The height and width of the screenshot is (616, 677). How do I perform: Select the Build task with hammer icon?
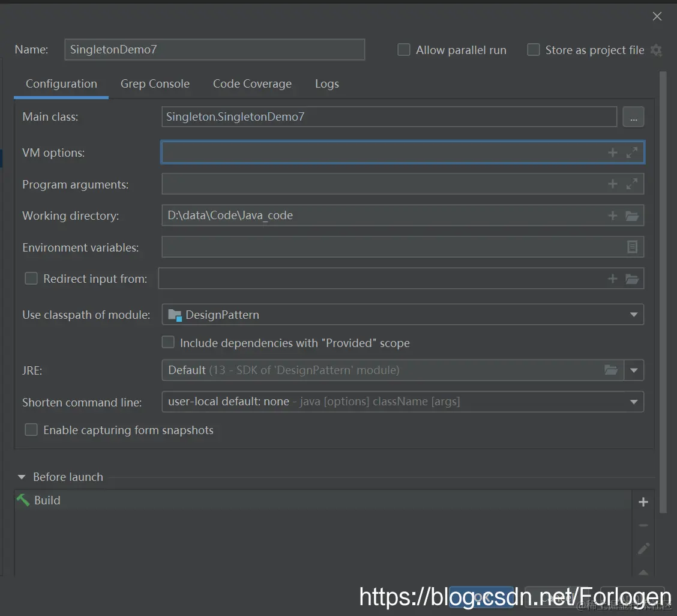[323, 500]
